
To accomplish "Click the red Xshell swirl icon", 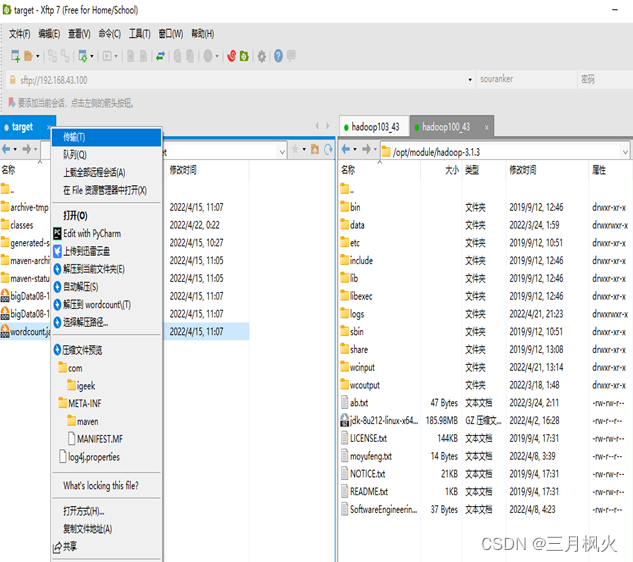I will pyautogui.click(x=232, y=56).
